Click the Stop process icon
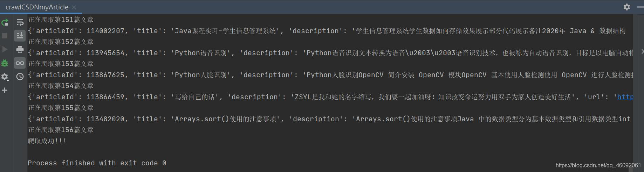The width and height of the screenshot is (644, 172). pos(5,36)
